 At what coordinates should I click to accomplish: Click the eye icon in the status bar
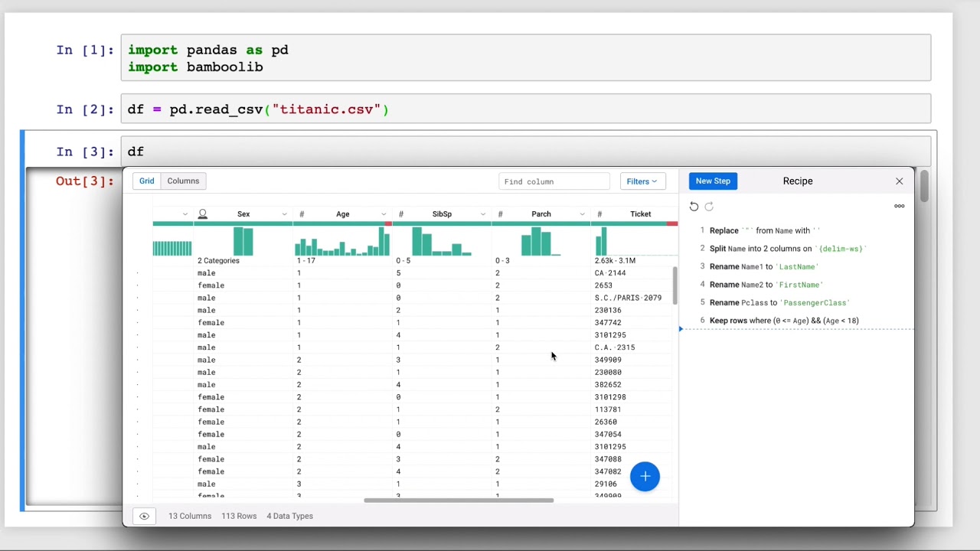click(x=144, y=516)
